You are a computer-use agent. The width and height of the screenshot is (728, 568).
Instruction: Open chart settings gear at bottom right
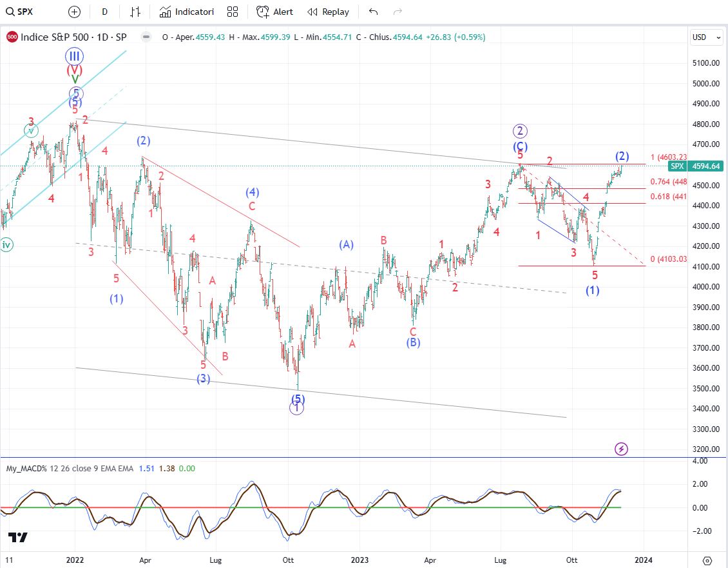707,560
